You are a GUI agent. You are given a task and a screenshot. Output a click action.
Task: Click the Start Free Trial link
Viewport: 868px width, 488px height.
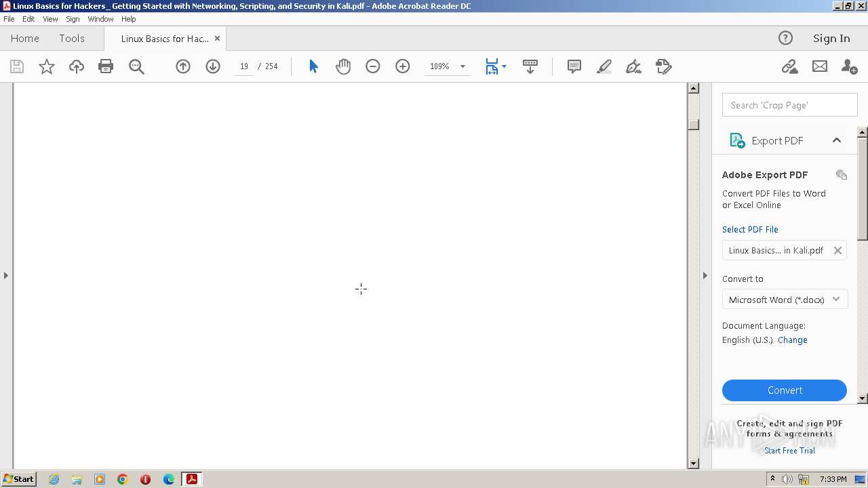coord(789,451)
